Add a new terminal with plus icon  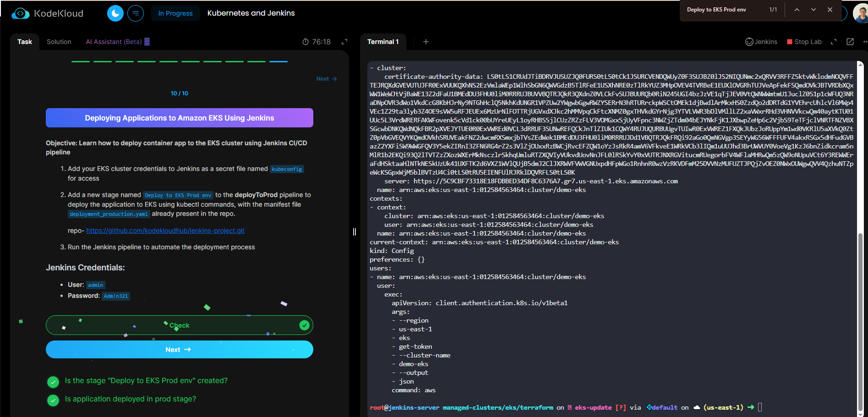[426, 42]
